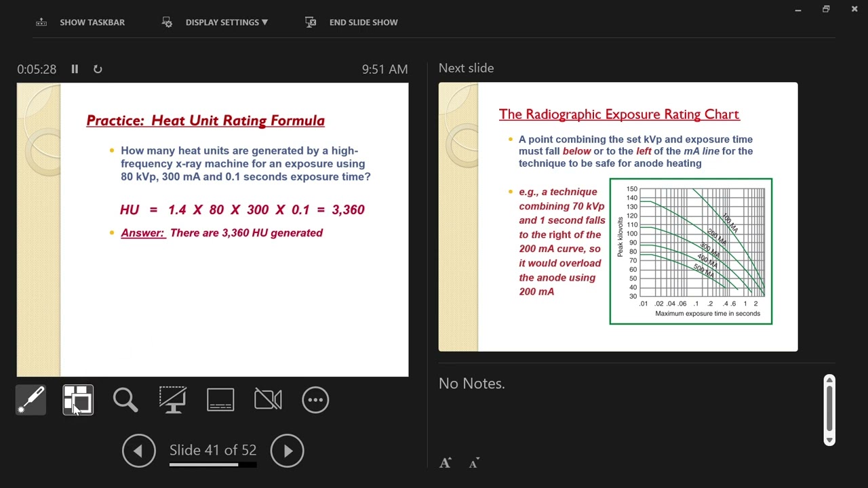Click the slide progress bar
The image size is (868, 488).
point(213,465)
